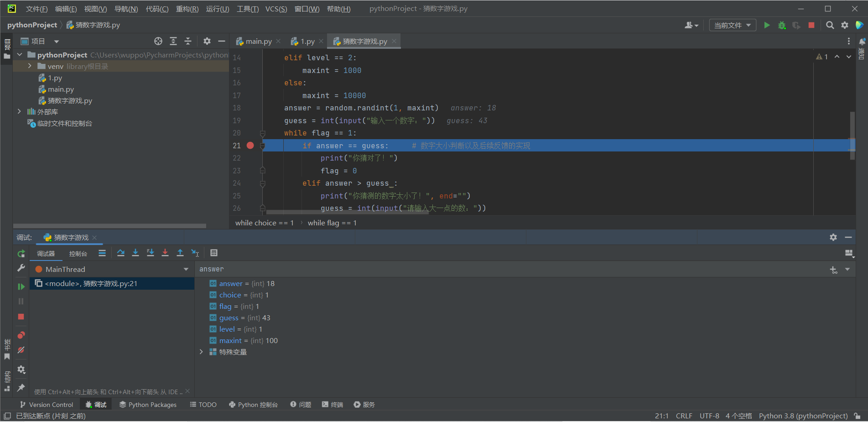Click Step Into My Code button
Screen dimensions: 868x422
coord(150,253)
